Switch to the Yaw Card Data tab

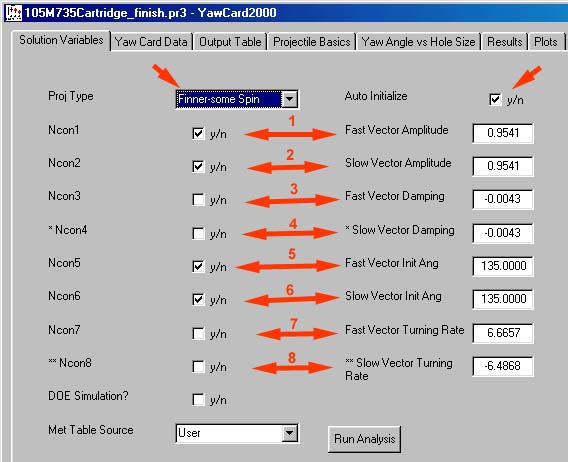(x=151, y=42)
